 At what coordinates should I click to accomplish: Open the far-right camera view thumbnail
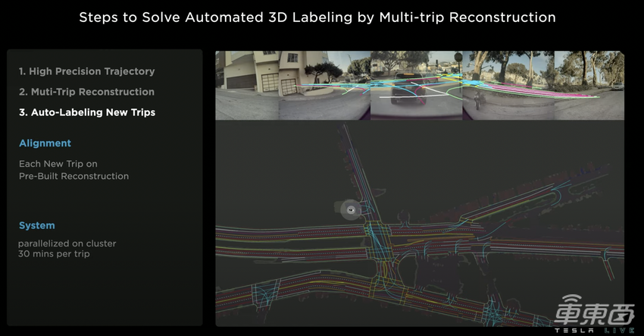589,85
